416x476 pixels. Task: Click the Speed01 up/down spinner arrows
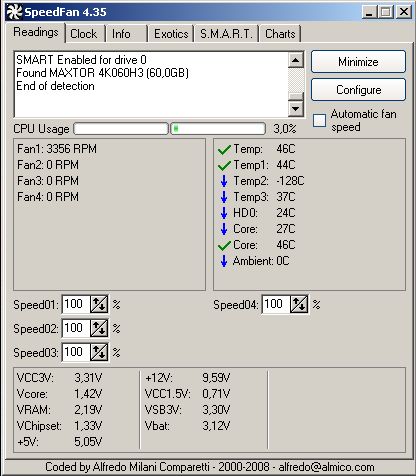[x=99, y=304]
